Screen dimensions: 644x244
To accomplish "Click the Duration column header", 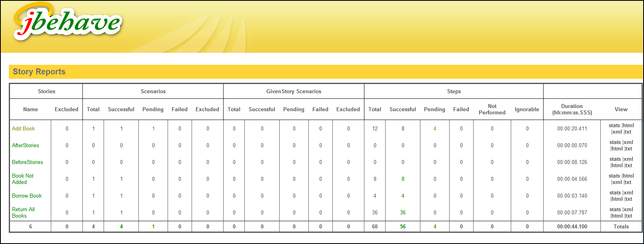I will (x=572, y=109).
